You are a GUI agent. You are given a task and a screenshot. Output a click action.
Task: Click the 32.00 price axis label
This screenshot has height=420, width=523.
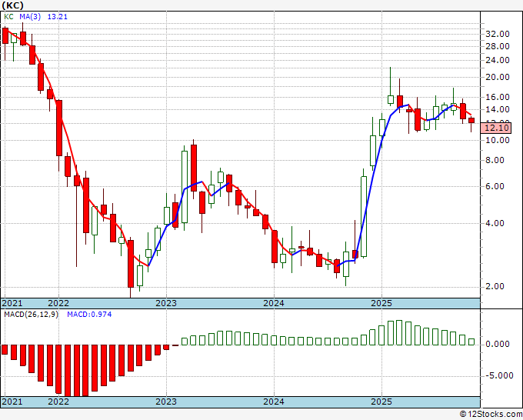point(498,34)
